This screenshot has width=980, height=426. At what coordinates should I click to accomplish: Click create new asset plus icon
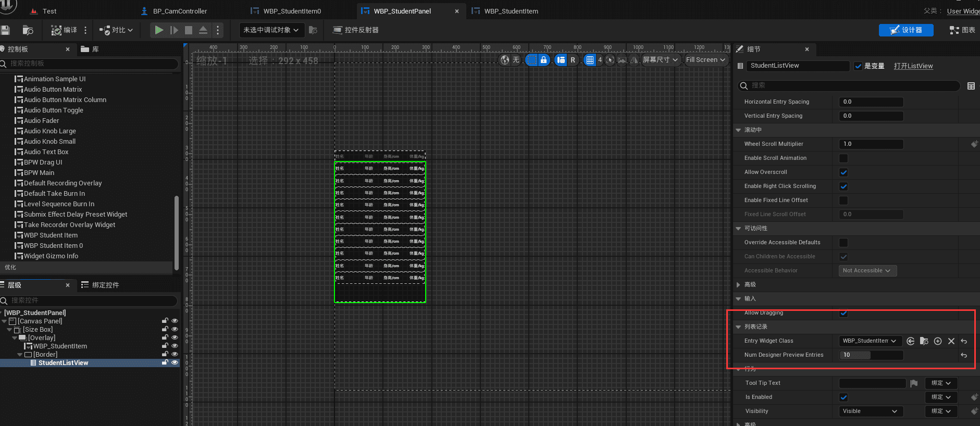[938, 341]
